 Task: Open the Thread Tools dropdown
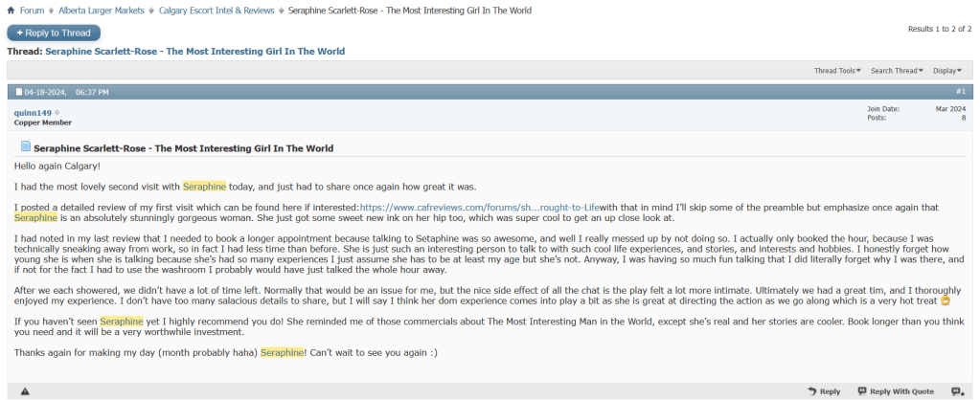pos(837,71)
